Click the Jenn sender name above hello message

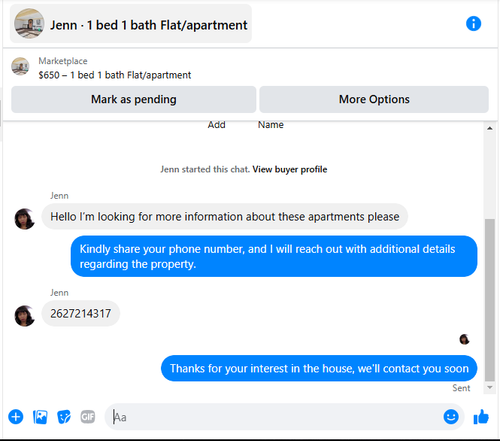pyautogui.click(x=59, y=196)
